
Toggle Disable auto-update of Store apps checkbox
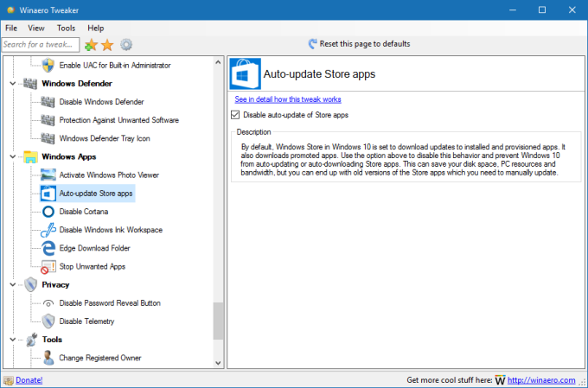(x=236, y=115)
